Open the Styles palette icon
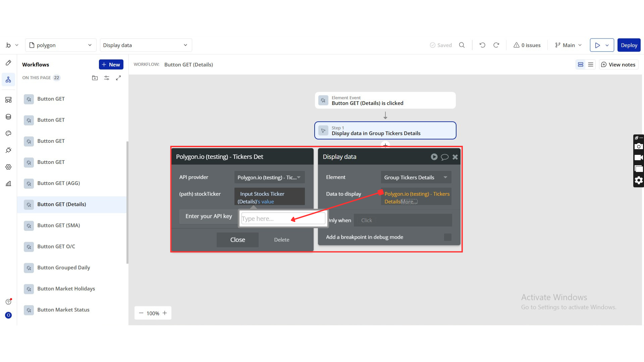Screen dimensions: 644x362 [8, 133]
